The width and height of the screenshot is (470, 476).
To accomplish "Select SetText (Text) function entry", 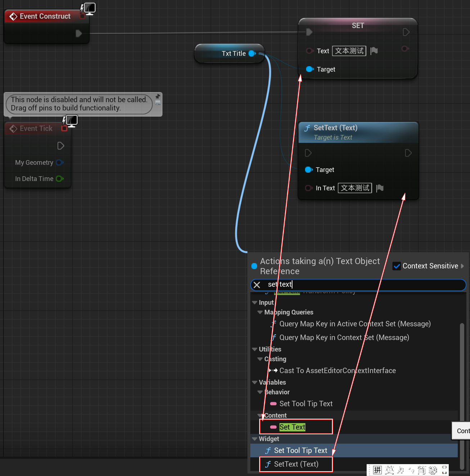I will point(296,464).
